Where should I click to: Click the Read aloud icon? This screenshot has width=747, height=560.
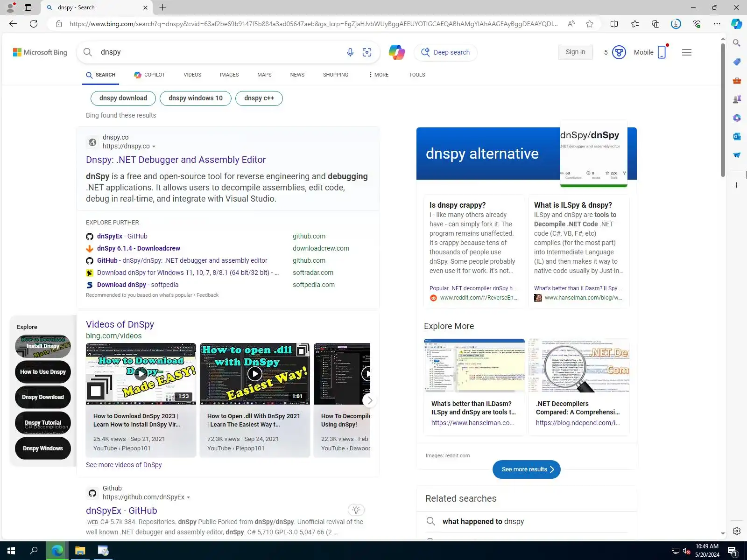[571, 24]
